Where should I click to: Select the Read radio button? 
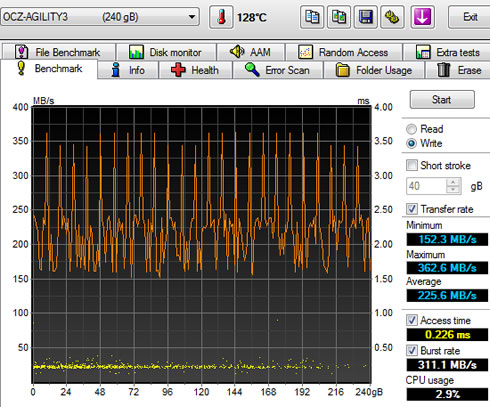(x=412, y=129)
